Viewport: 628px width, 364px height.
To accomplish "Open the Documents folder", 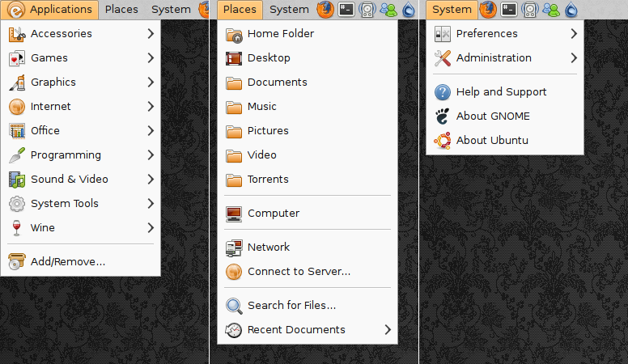I will point(308,82).
